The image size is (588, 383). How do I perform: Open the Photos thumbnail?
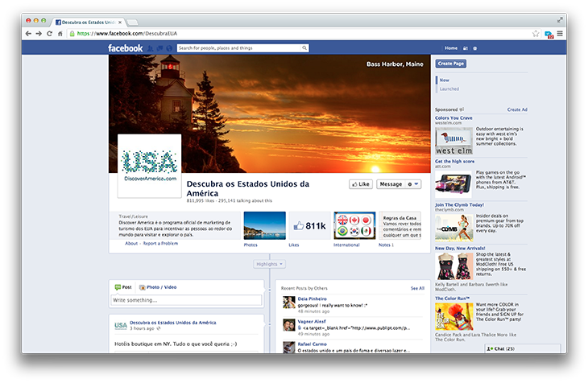264,226
